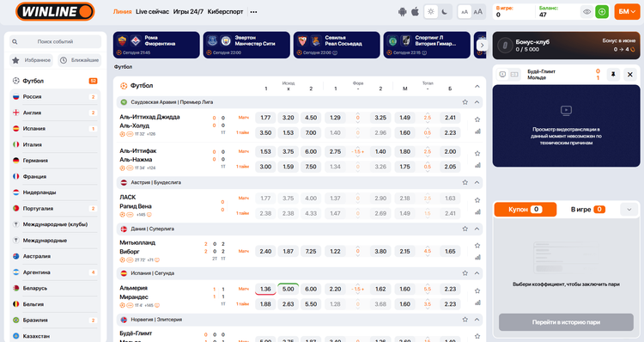Select the large font size option
Viewport: 644px width, 342px height.
pyautogui.click(x=478, y=12)
